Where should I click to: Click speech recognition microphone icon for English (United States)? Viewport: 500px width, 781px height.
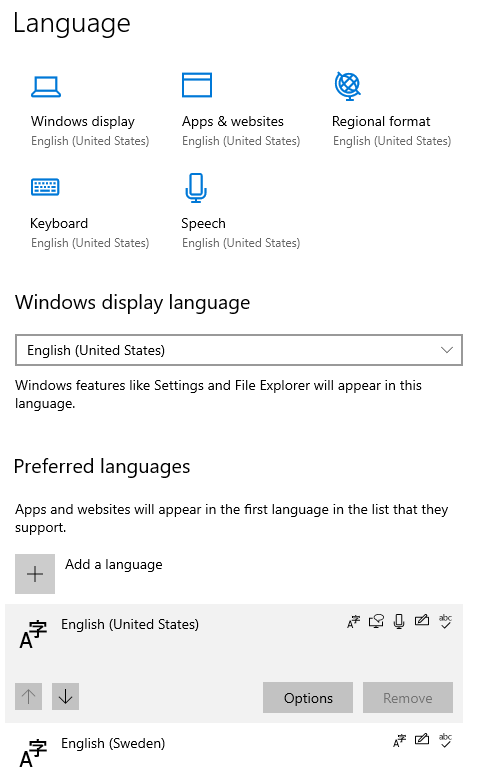click(399, 621)
